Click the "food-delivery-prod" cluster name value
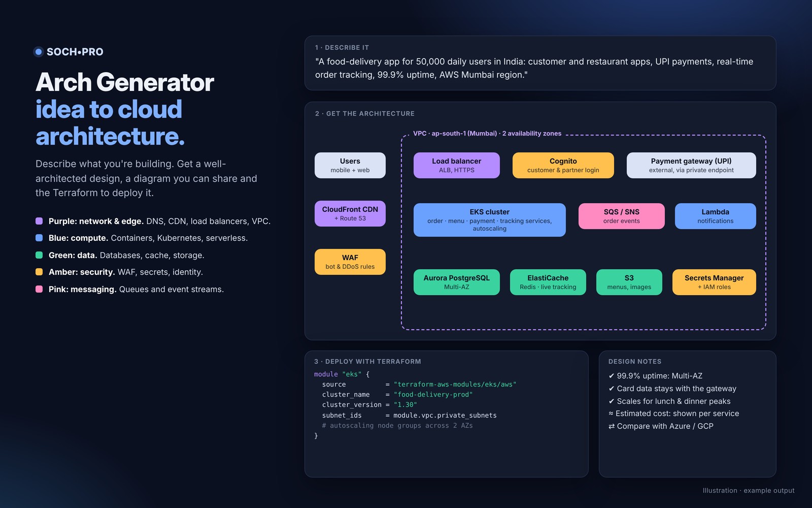This screenshot has height=508, width=812. (433, 395)
